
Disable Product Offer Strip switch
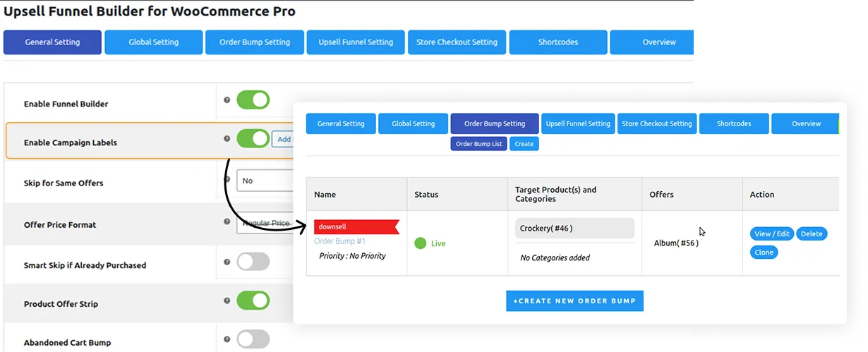pyautogui.click(x=253, y=301)
